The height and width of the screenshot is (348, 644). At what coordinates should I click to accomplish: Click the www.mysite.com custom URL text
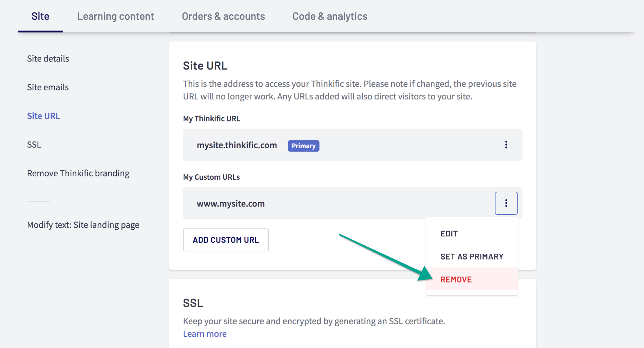[x=231, y=204]
